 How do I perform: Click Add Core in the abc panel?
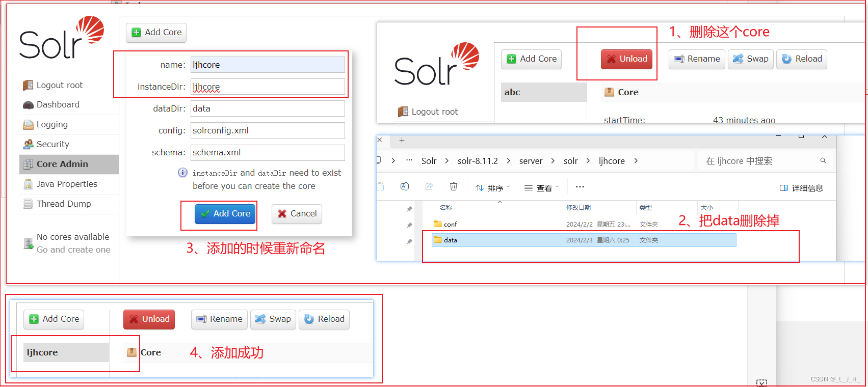coord(531,59)
